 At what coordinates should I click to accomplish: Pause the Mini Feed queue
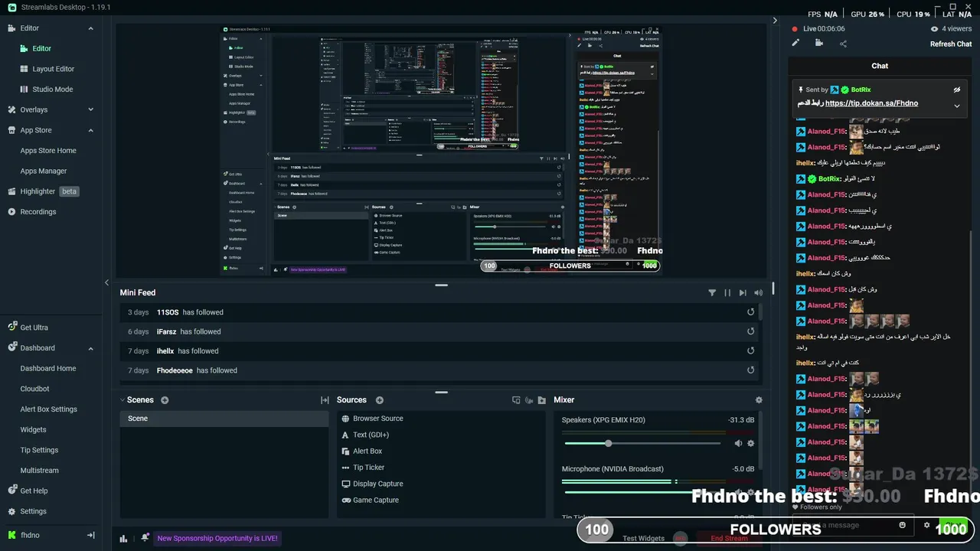point(727,292)
